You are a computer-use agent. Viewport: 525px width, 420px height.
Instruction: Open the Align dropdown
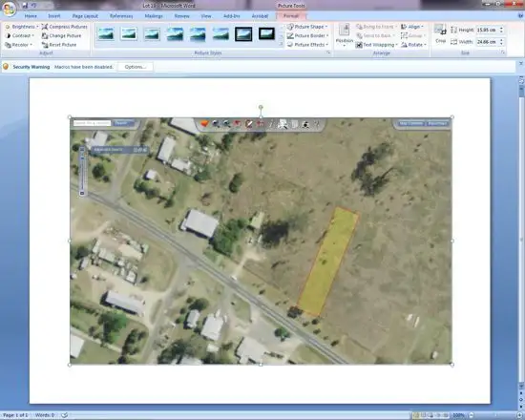click(x=412, y=27)
